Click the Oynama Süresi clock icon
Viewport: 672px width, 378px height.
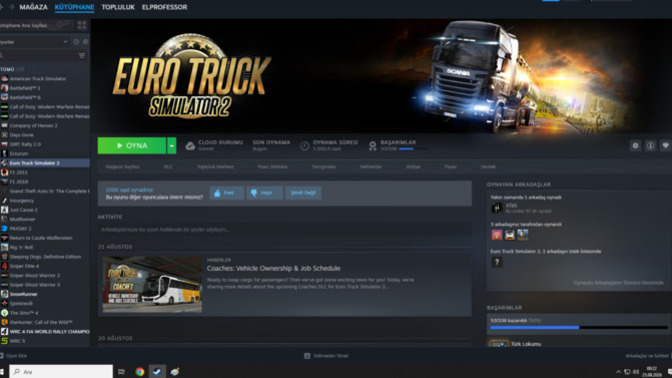point(304,146)
